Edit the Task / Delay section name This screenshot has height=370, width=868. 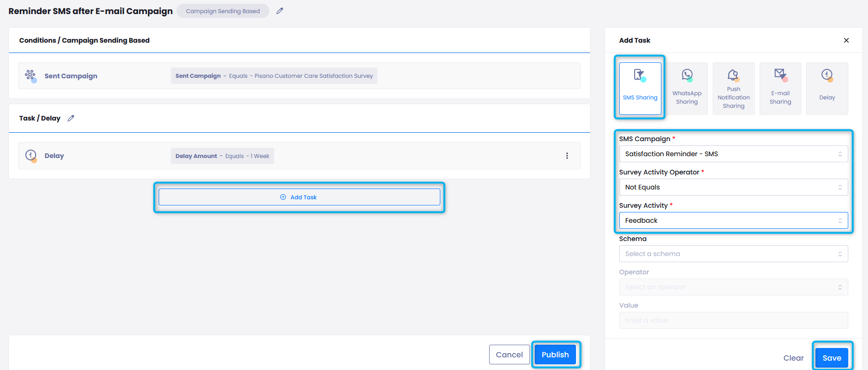pos(71,118)
